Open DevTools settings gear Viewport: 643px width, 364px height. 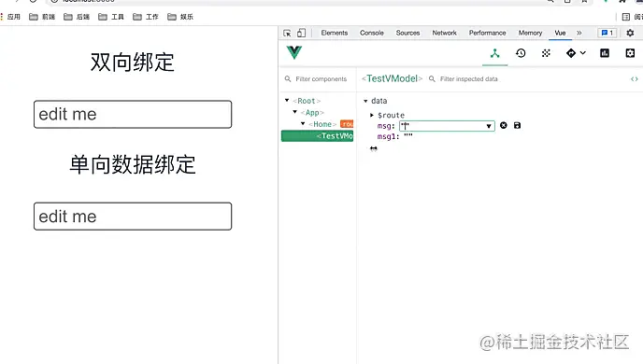630,33
